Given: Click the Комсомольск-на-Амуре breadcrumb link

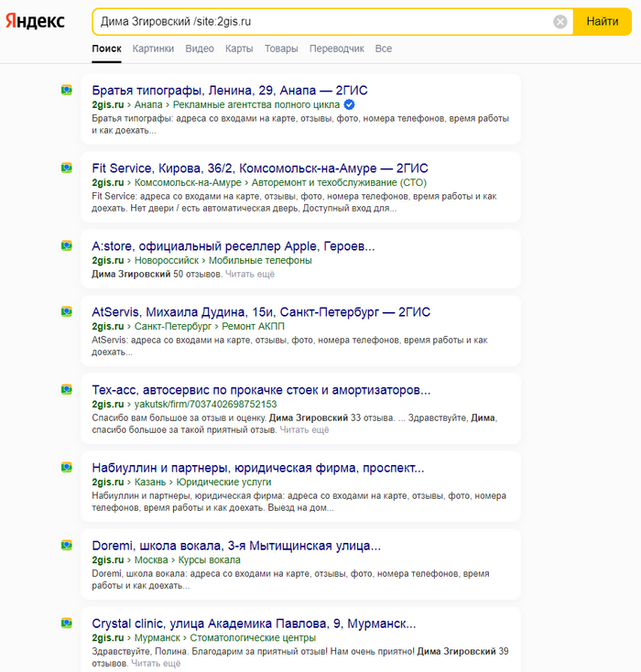Looking at the screenshot, I should (x=188, y=182).
